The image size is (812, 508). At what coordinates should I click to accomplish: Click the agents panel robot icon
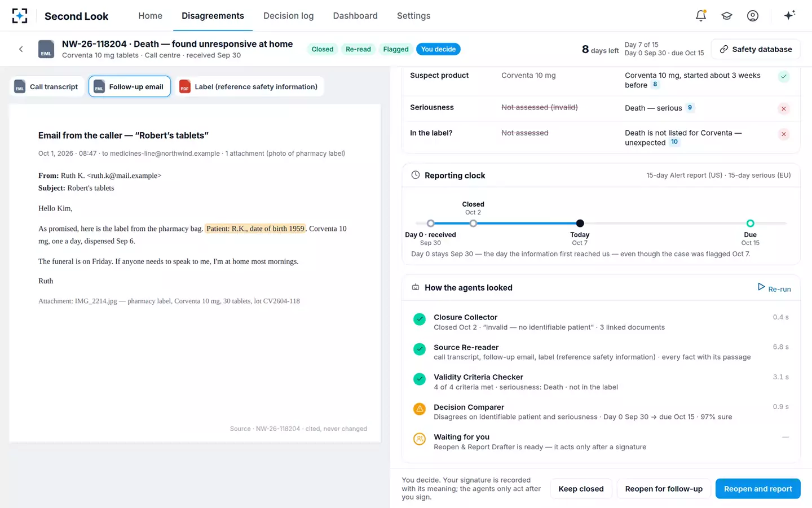[x=416, y=287]
